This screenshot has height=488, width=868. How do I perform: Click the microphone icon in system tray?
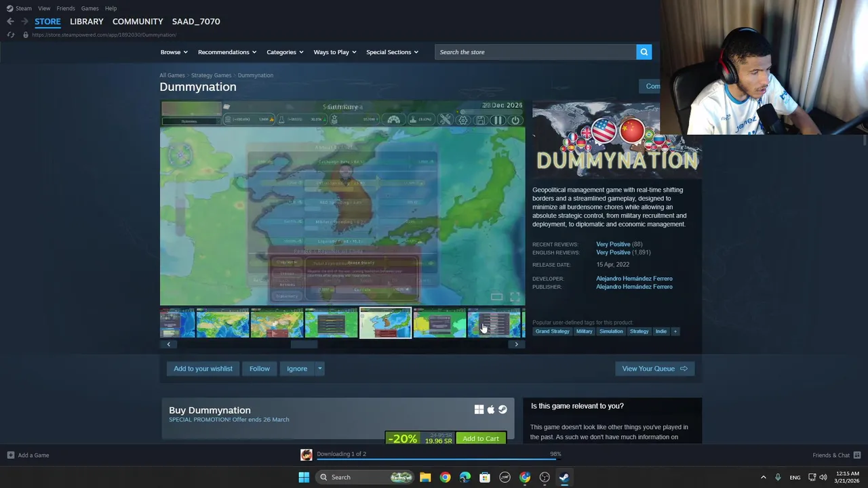click(778, 477)
